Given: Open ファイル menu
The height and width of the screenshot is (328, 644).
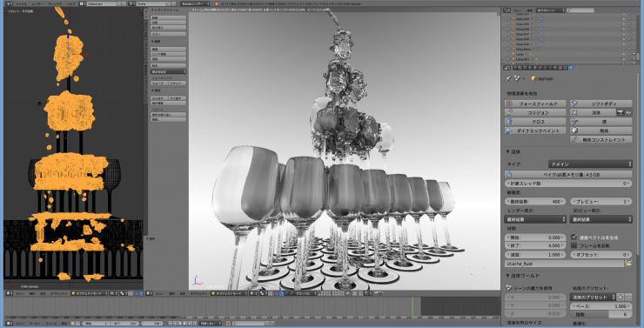Looking at the screenshot, I should click(x=21, y=3).
